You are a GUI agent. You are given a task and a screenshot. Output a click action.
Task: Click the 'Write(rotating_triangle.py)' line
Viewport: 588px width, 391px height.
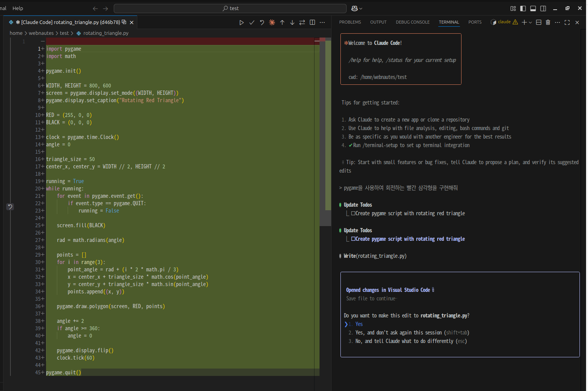click(x=375, y=256)
